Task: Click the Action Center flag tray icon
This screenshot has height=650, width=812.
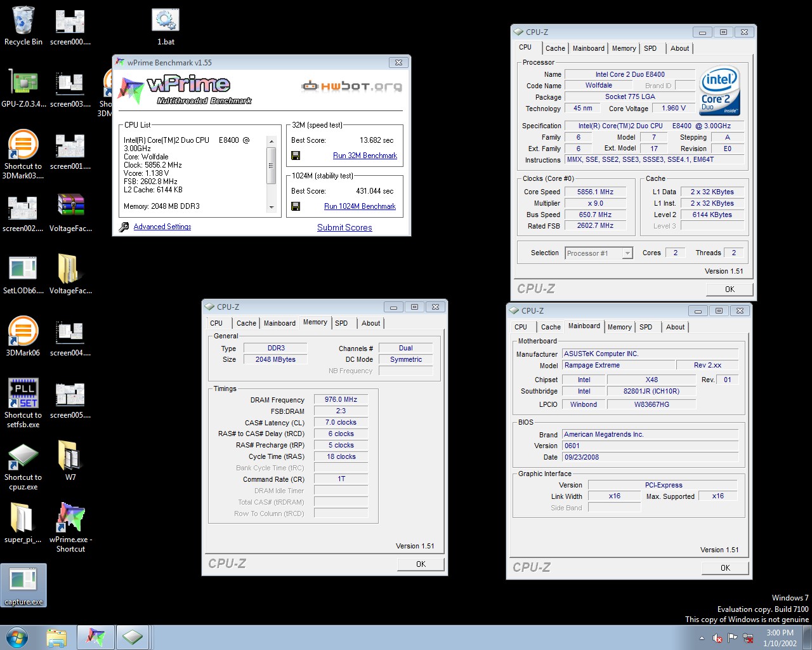Action: pyautogui.click(x=733, y=638)
